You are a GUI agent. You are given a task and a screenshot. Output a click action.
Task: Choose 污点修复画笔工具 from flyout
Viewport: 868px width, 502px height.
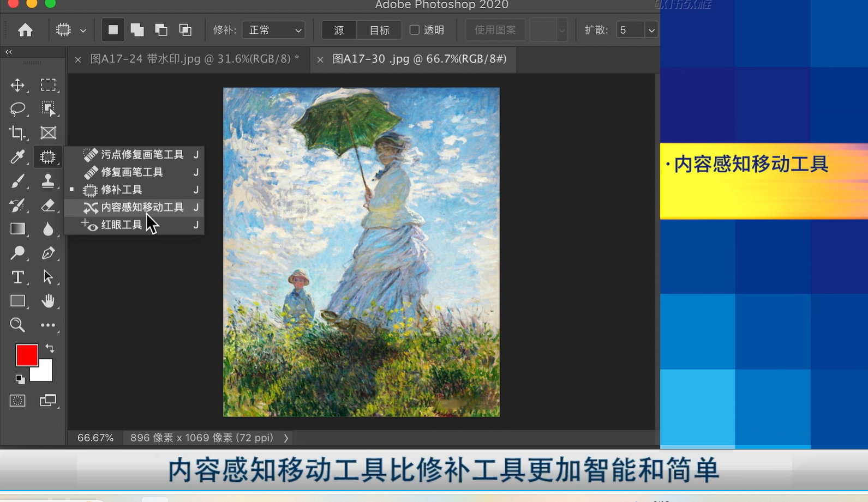(134, 155)
